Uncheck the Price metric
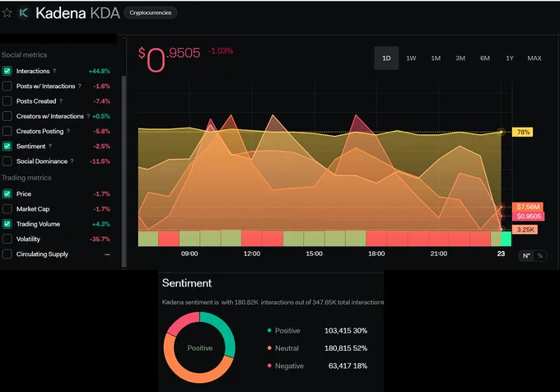Image resolution: width=560 pixels, height=392 pixels. 7,194
